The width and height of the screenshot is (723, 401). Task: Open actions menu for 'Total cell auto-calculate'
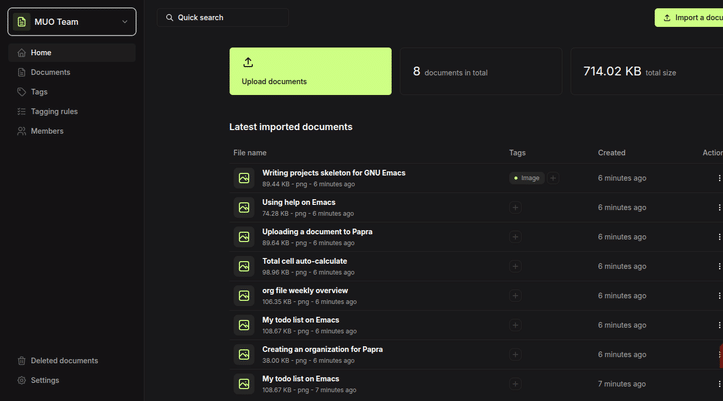719,266
